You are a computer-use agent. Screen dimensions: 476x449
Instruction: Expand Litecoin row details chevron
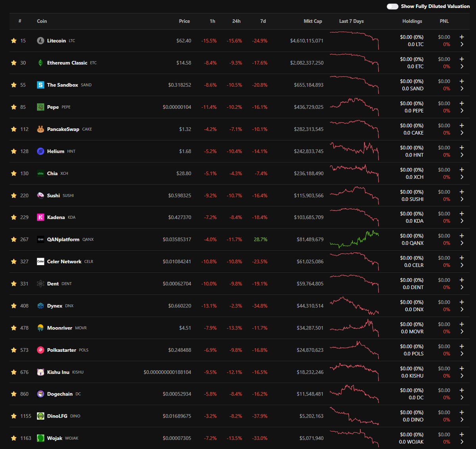tap(462, 44)
